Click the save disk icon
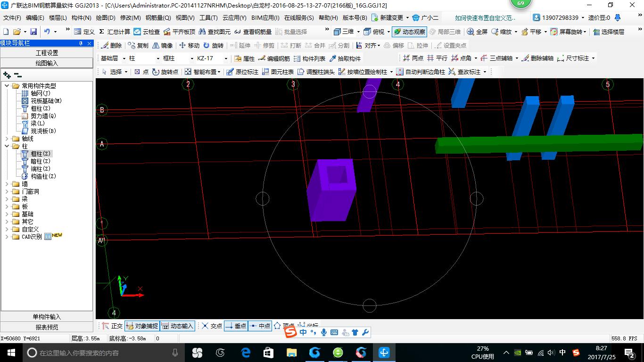Screen dimensions: 644x362 pyautogui.click(x=33, y=32)
